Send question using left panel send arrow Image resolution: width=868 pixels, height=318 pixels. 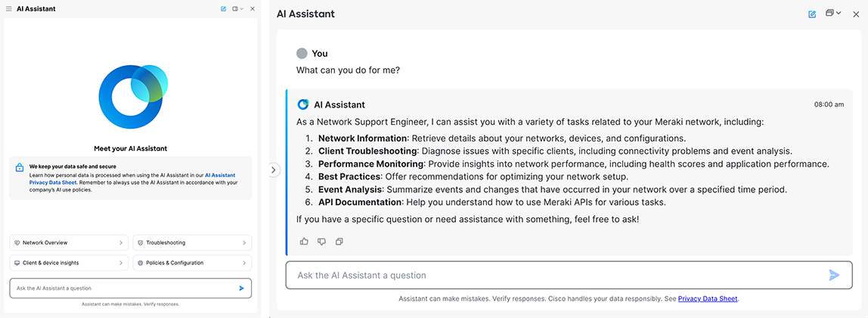[x=241, y=288]
